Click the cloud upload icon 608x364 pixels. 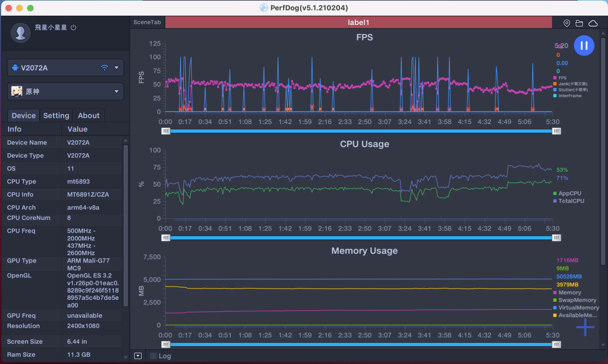[593, 23]
